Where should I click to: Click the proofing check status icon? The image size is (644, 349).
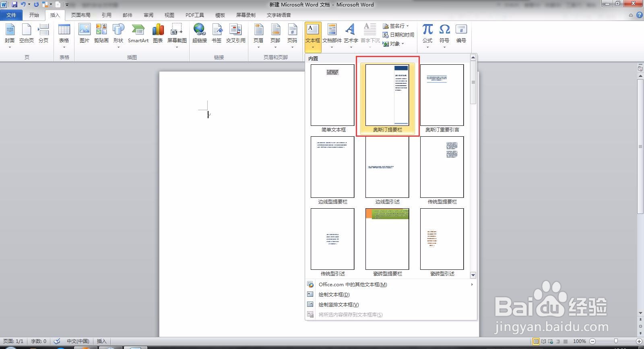(x=57, y=341)
